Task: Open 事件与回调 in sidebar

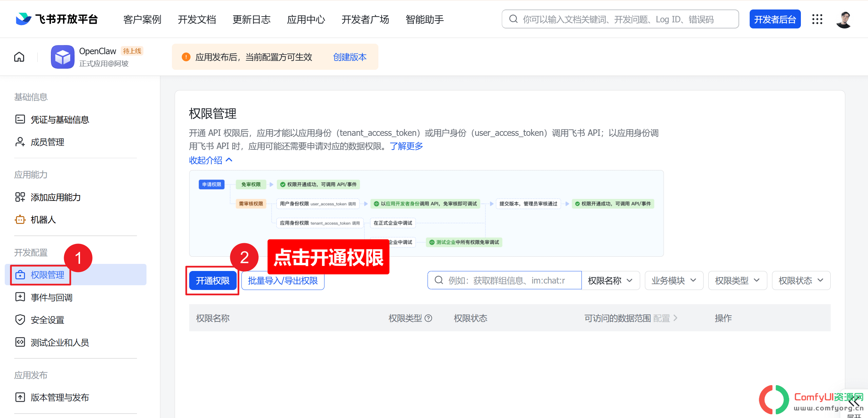Action: coord(44,297)
